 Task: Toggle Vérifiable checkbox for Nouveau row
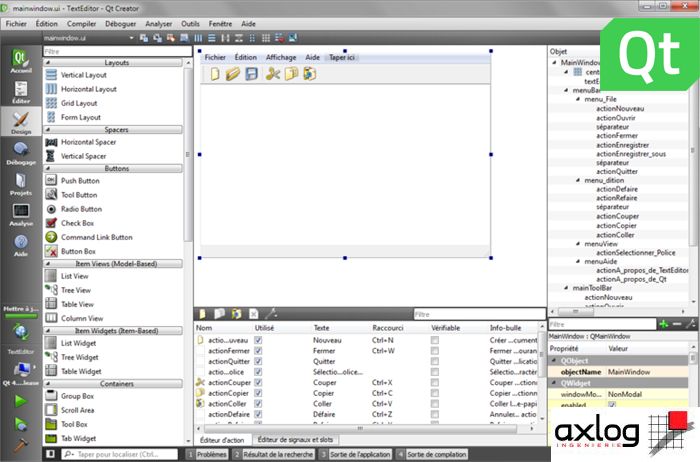(435, 340)
